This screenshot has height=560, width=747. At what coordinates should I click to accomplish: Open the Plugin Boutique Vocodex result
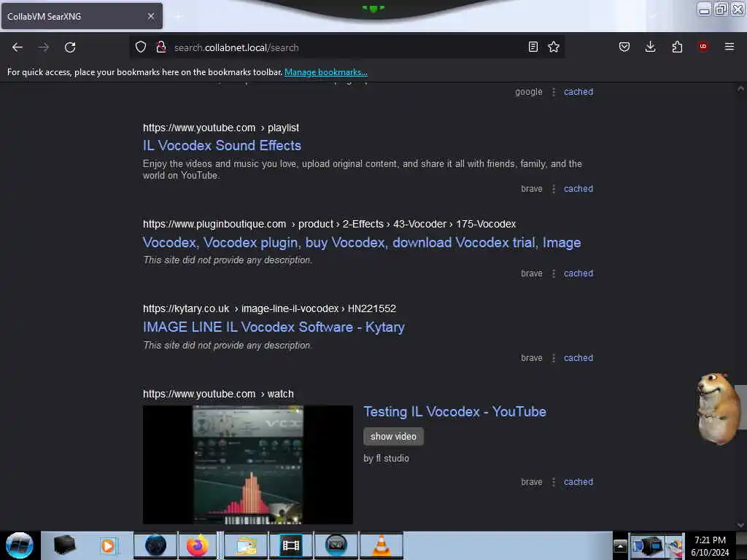tap(362, 242)
